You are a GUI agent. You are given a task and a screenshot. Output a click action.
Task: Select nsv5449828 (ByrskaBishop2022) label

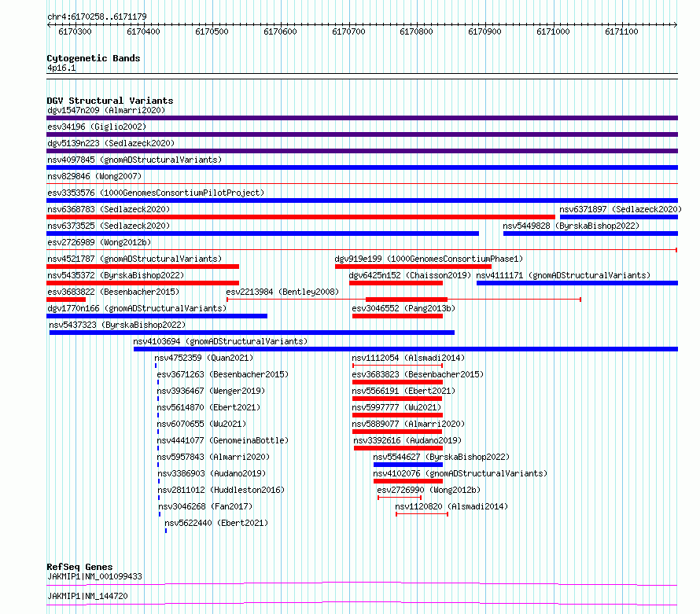pos(571,226)
